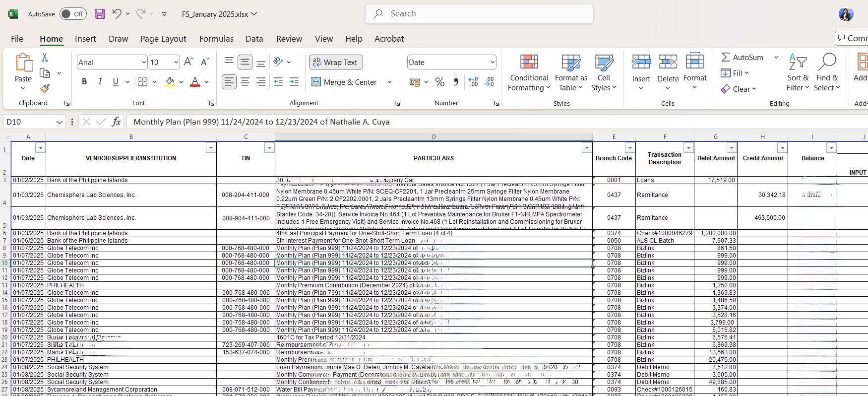This screenshot has height=396, width=868.
Task: Open the font size dropdown
Action: (176, 62)
